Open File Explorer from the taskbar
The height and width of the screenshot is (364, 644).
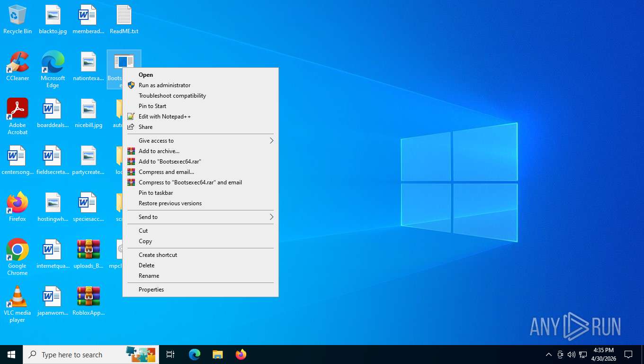217,355
